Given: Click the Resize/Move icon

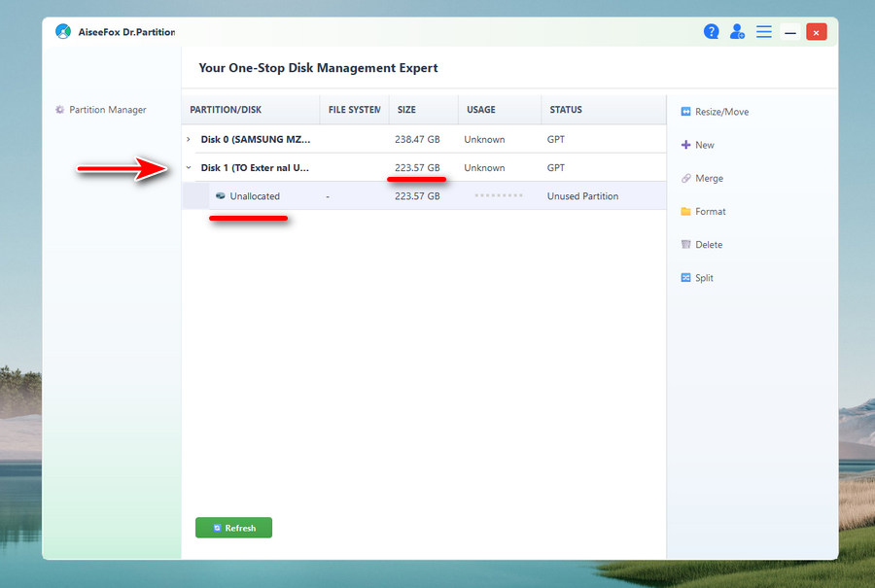Looking at the screenshot, I should point(685,112).
